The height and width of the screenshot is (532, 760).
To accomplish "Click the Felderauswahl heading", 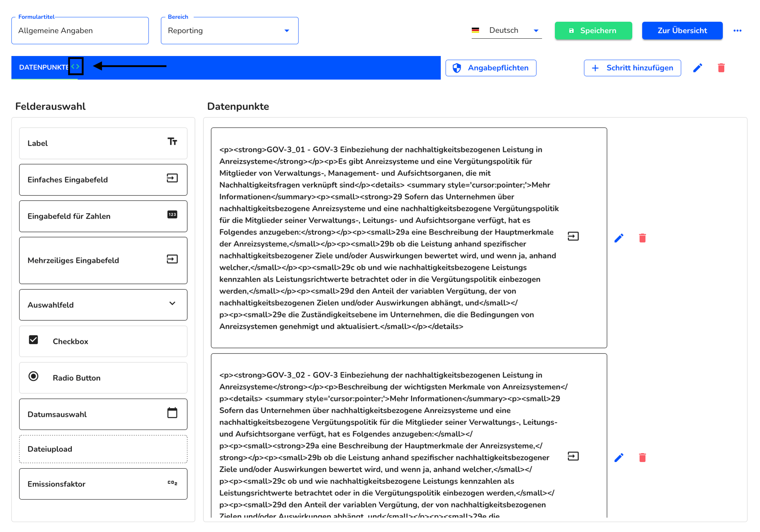I will (50, 107).
